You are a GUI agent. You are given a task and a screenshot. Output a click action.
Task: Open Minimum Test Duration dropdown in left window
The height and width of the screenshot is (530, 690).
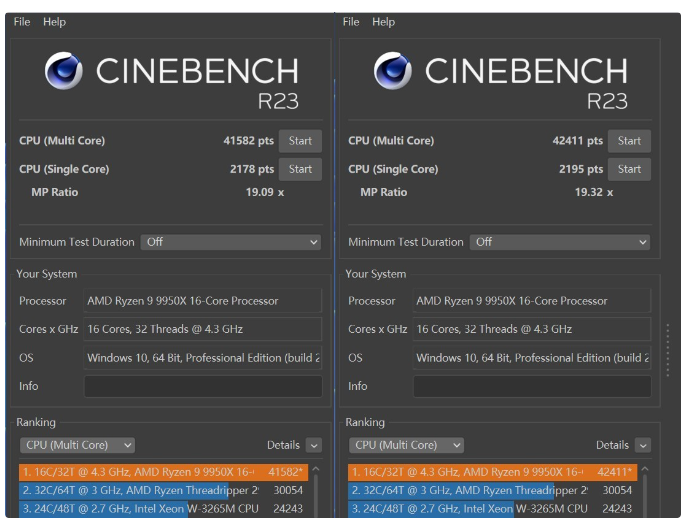(x=231, y=242)
